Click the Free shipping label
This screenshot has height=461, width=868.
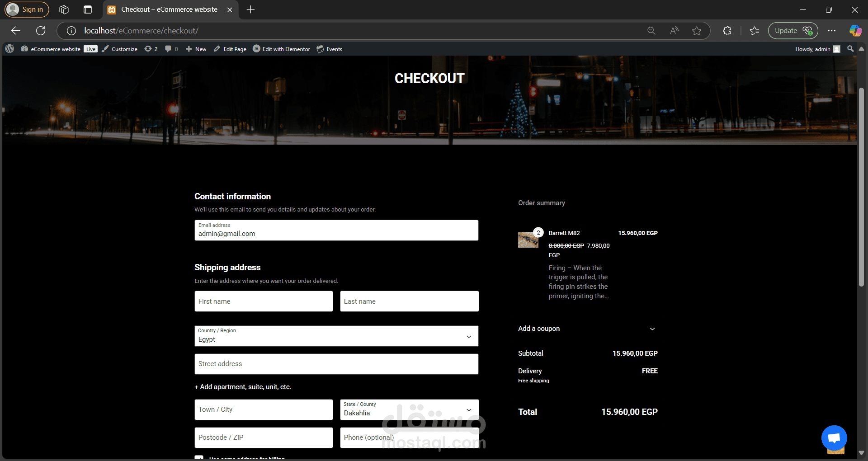point(533,381)
